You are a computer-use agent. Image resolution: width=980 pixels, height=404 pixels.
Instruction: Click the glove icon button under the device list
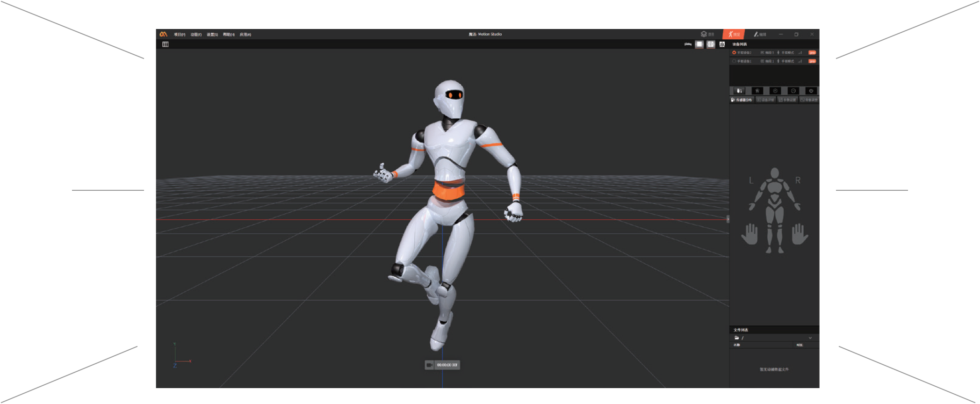click(739, 91)
